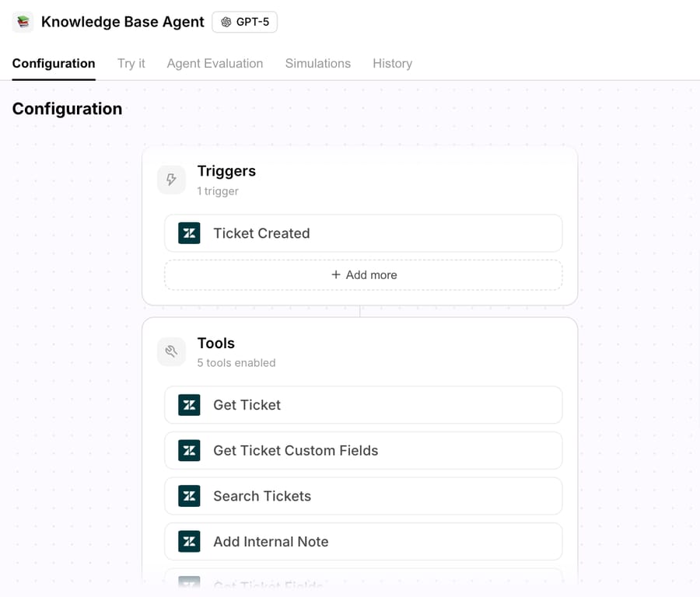Click the Triggers section heading

coord(226,171)
